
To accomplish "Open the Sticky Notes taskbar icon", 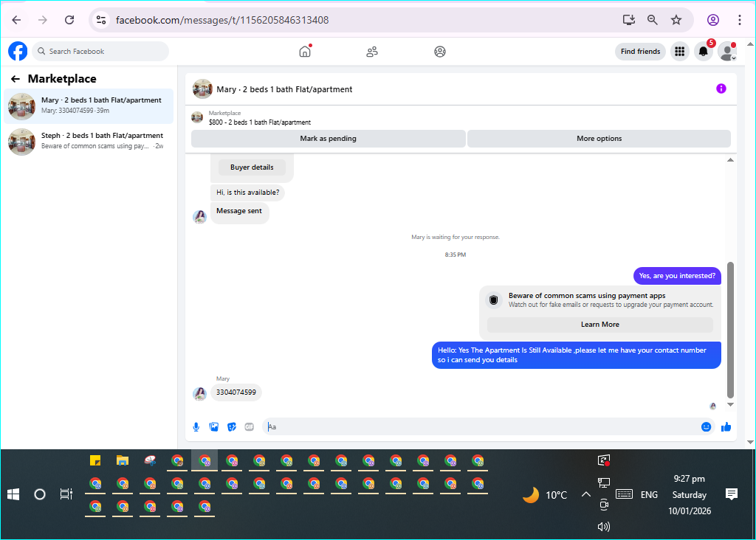I will click(95, 460).
